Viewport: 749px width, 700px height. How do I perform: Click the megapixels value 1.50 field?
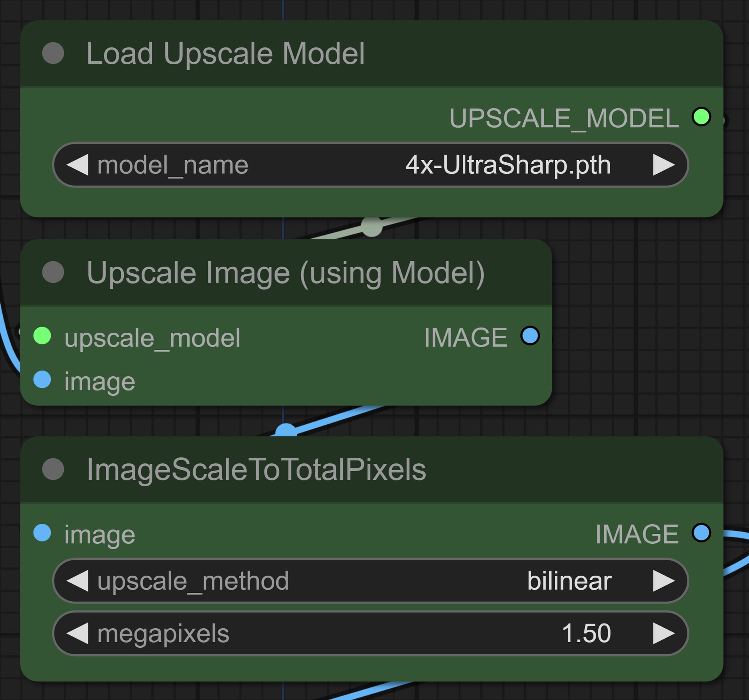[x=371, y=633]
